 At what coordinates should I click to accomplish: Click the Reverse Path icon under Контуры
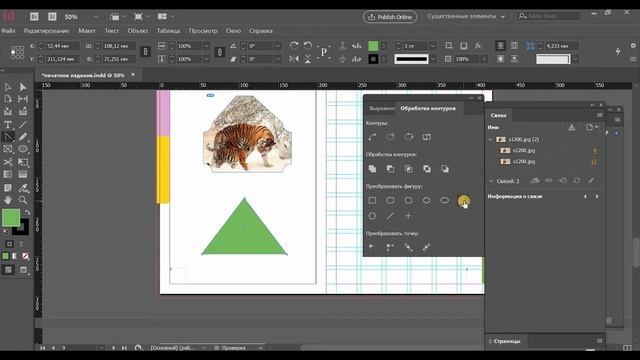coord(427,137)
